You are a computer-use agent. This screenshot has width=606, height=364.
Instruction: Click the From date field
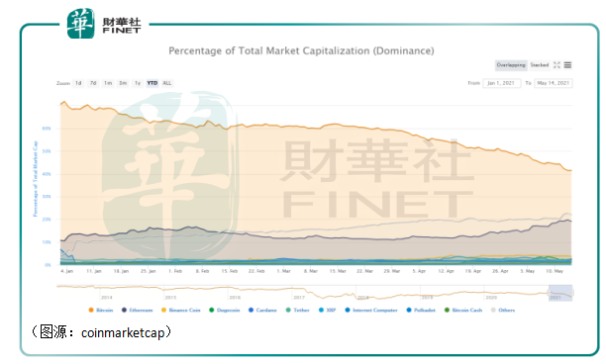pyautogui.click(x=502, y=83)
